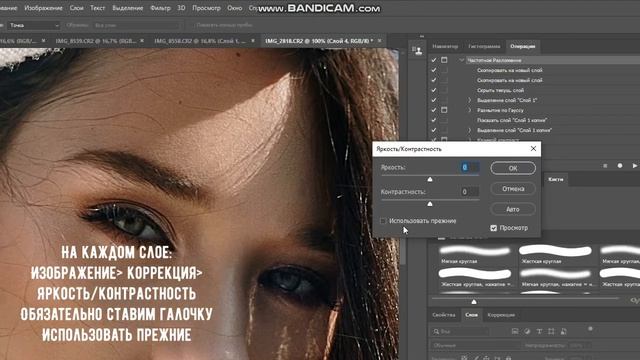Open the Текст menu
640x360 pixels.
(97, 8)
